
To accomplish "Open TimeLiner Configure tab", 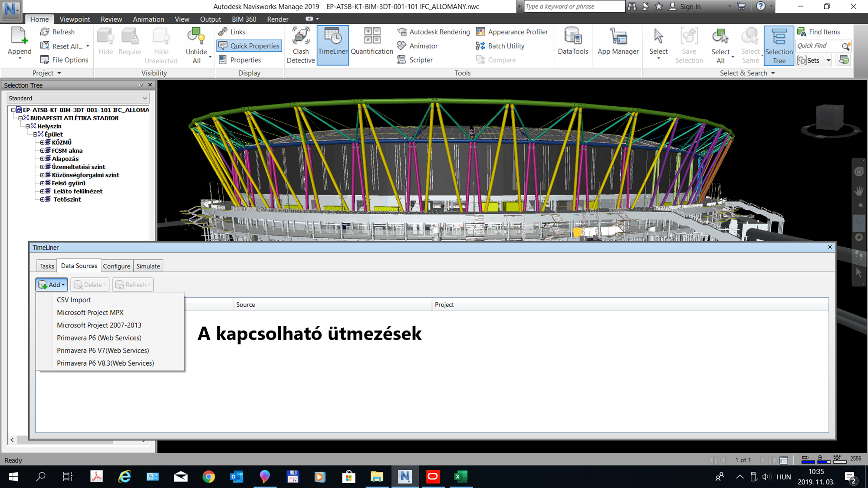I will tap(116, 266).
